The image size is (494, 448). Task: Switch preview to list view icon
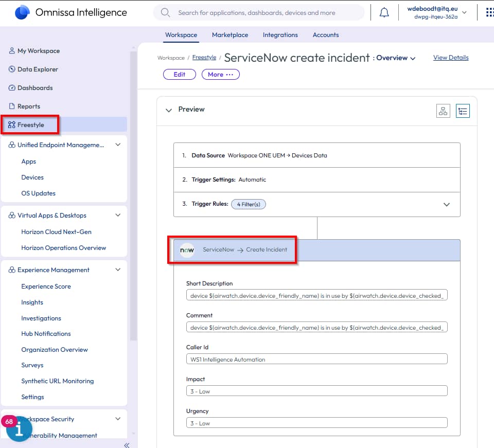tap(463, 111)
